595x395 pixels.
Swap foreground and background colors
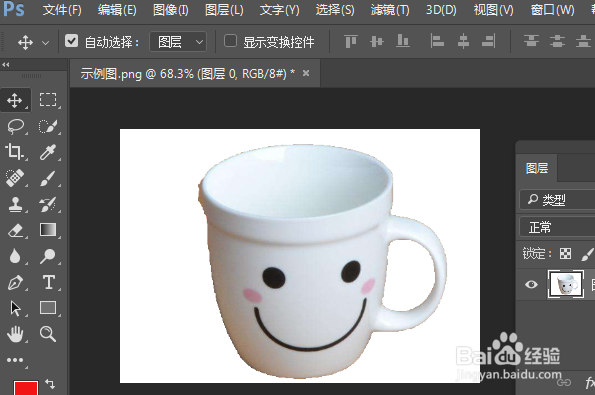pos(50,384)
